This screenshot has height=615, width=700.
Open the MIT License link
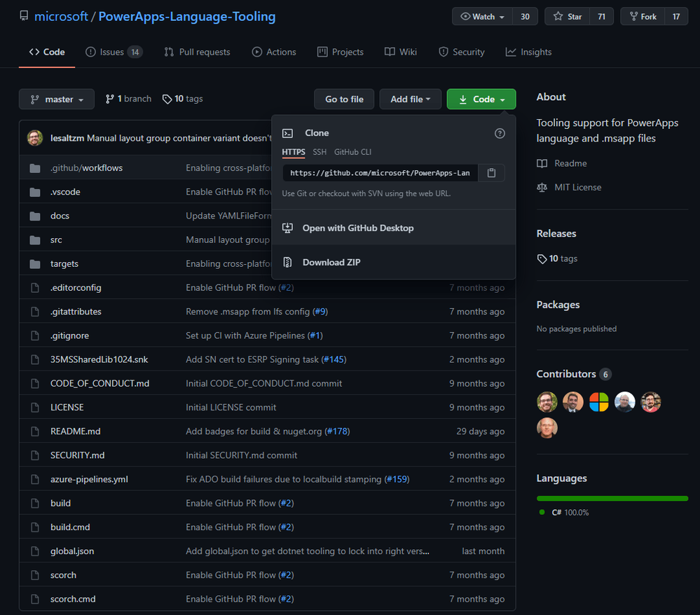(577, 188)
